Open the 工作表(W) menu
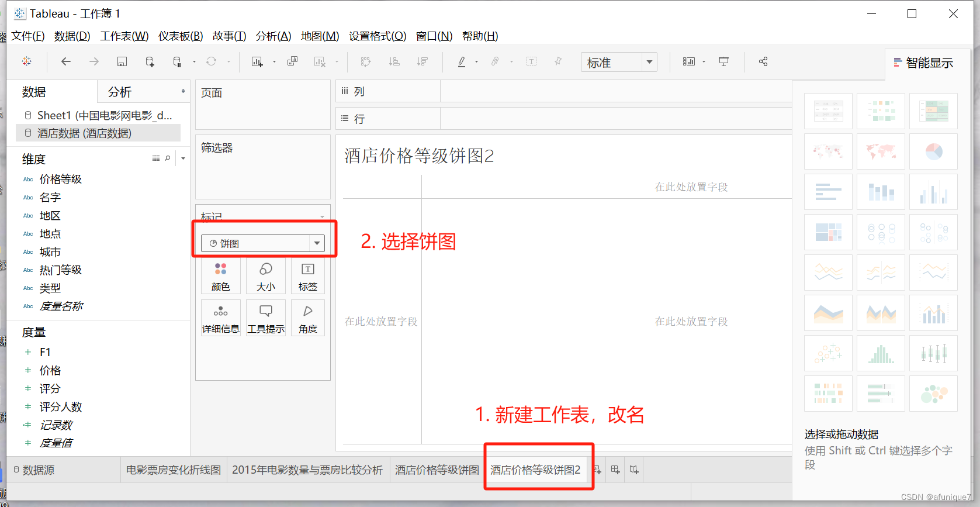This screenshot has width=980, height=507. point(124,36)
